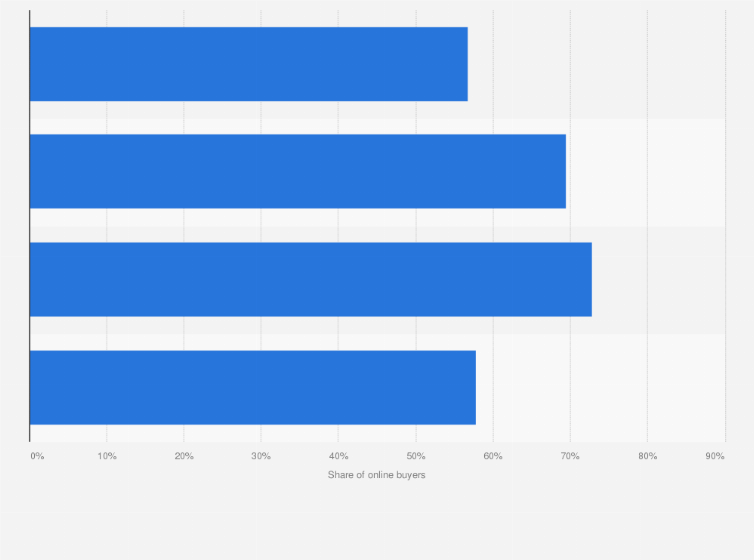Image resolution: width=754 pixels, height=560 pixels.
Task: Select the 40% axis label
Action: pos(338,456)
